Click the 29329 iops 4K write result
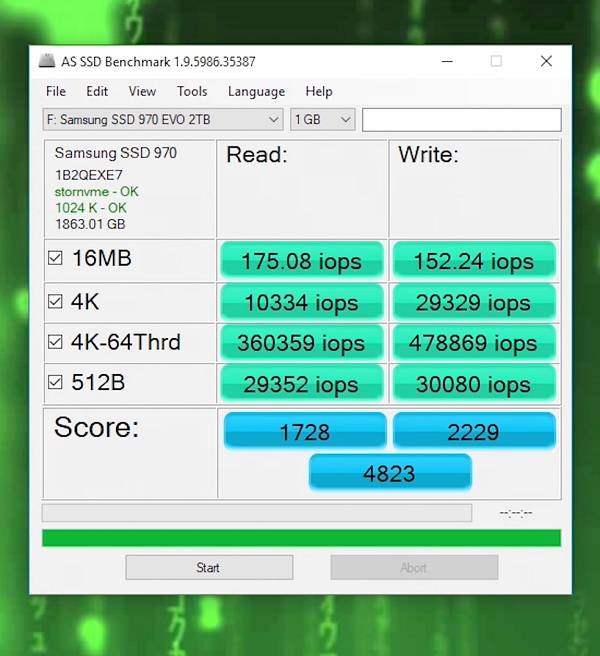Screen dimensions: 600x656 click(x=474, y=302)
